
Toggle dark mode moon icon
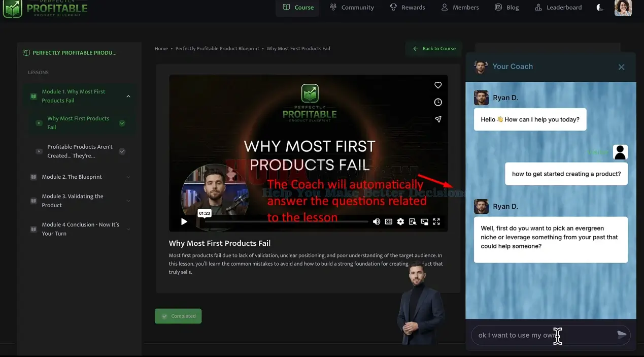pyautogui.click(x=600, y=8)
